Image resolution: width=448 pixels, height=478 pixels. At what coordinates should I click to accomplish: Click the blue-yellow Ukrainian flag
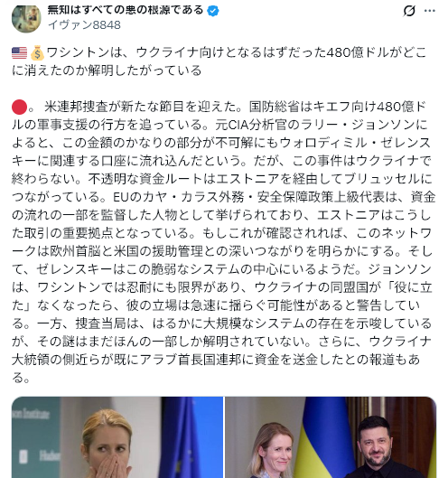pyautogui.click(x=323, y=437)
